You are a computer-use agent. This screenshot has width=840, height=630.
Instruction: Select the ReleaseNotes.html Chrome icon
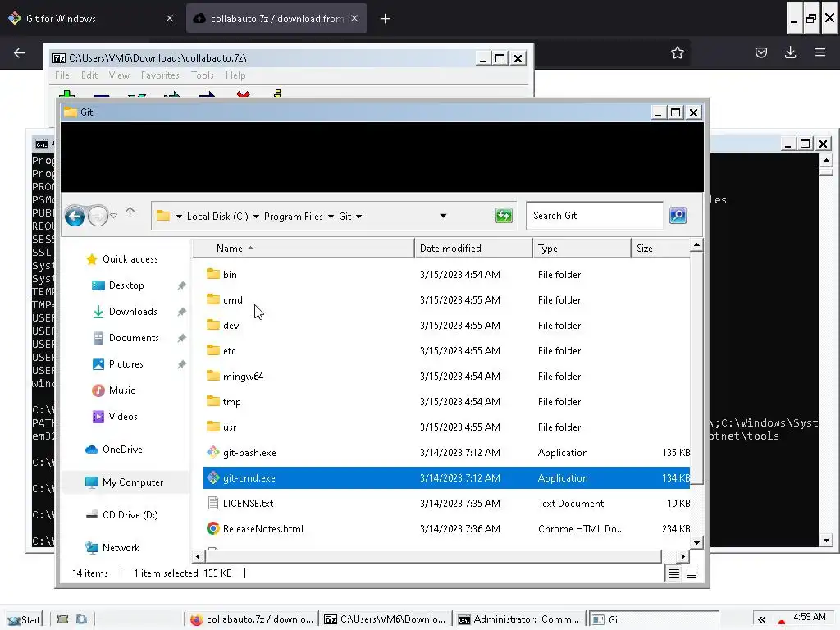click(212, 529)
